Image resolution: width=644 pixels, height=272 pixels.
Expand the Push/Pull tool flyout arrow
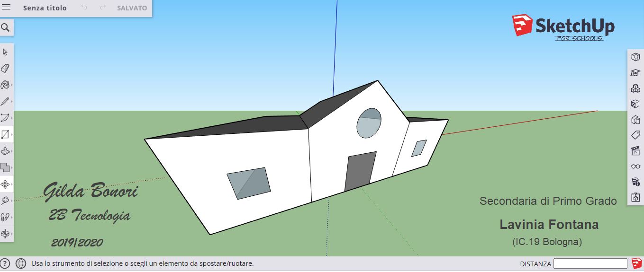pyautogui.click(x=11, y=151)
